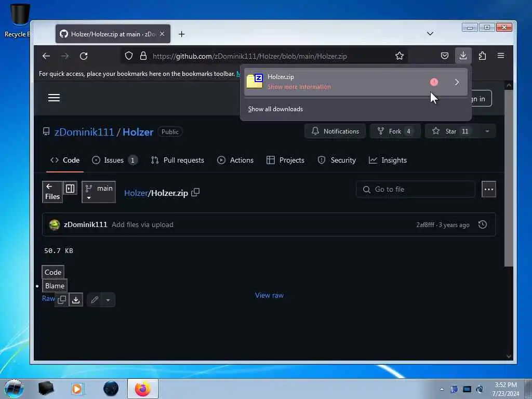Viewport: 532px width, 399px height.
Task: View file history clock icon
Action: (483, 224)
